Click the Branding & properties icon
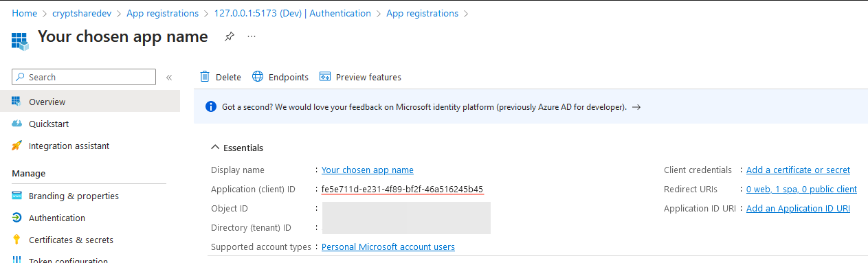The width and height of the screenshot is (868, 263). (16, 196)
